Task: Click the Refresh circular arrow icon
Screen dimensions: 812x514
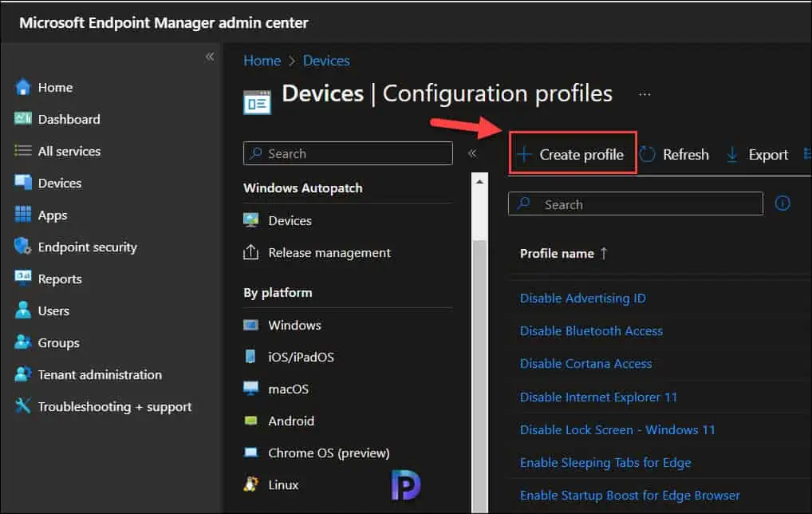Action: click(648, 154)
